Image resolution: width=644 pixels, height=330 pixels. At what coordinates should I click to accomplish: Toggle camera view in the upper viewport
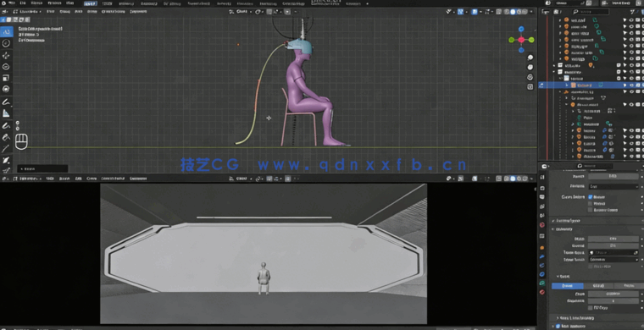530,77
